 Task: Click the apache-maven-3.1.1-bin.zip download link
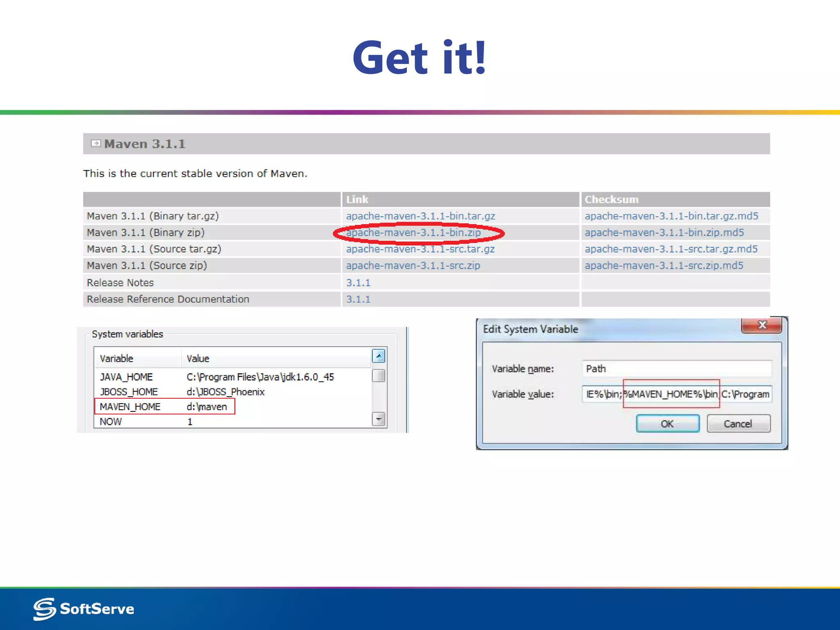pyautogui.click(x=413, y=233)
